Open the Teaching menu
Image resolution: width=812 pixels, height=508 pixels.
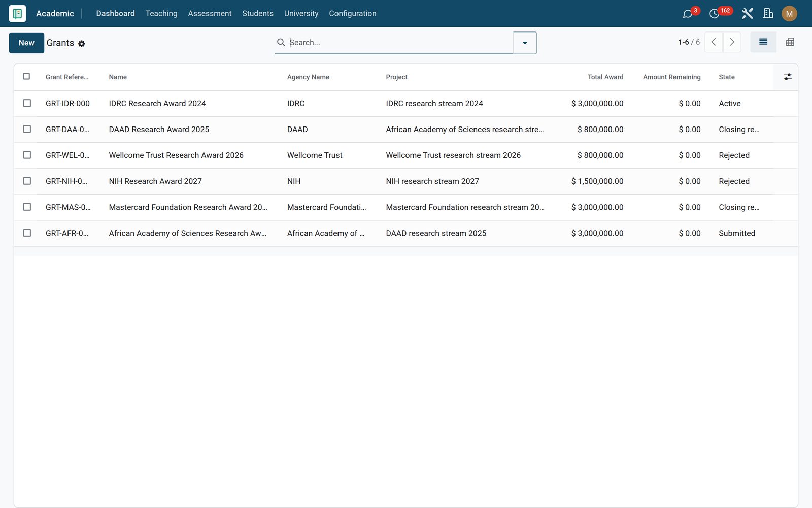click(x=161, y=13)
